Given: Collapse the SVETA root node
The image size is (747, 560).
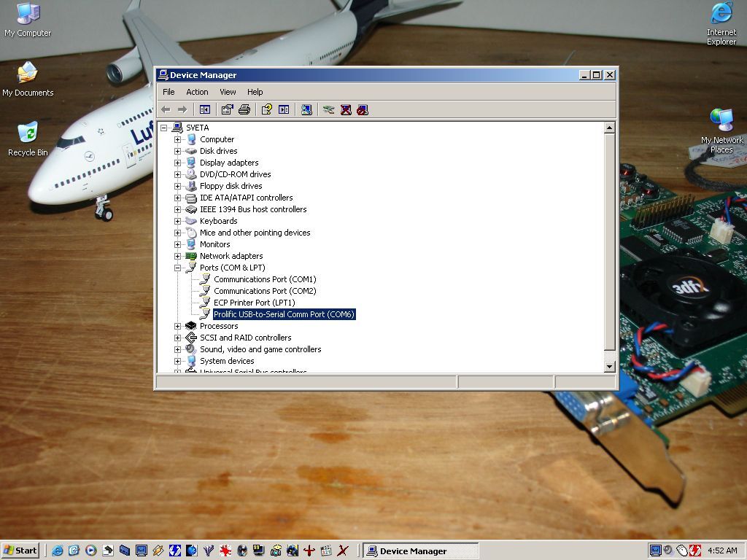Looking at the screenshot, I should coord(164,128).
